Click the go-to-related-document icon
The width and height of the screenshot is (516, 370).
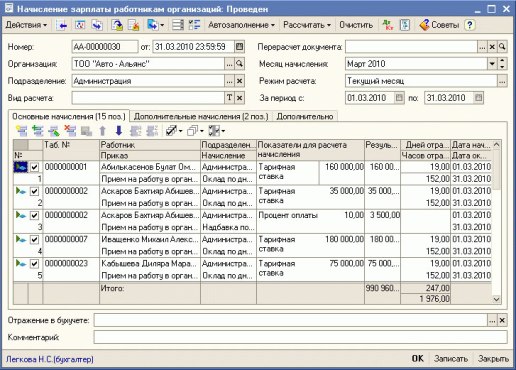click(97, 25)
